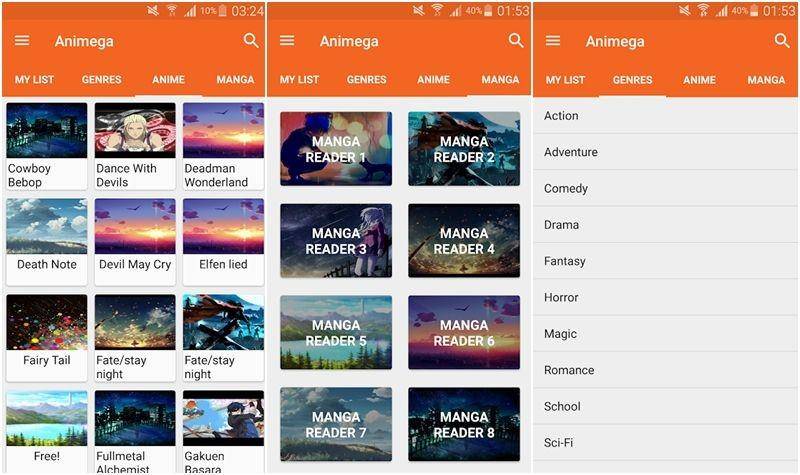Open Elfen lied anime card
Viewport: 800px width, 475px height.
[223, 242]
